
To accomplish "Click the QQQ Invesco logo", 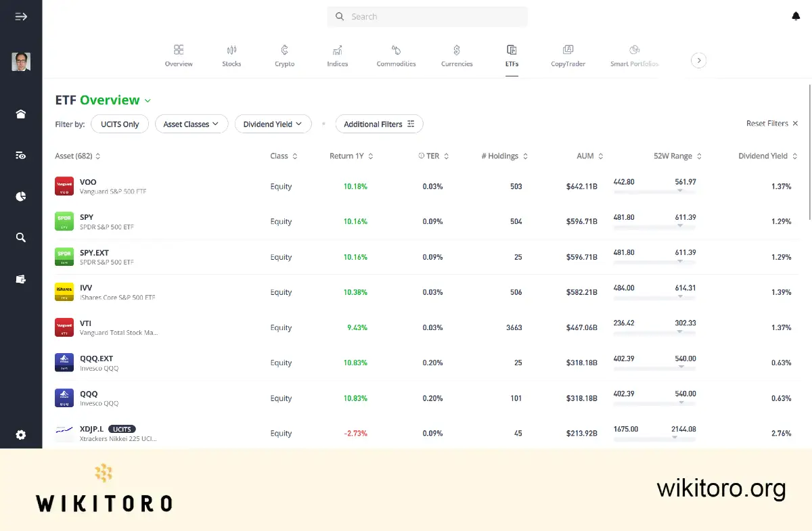I will [x=64, y=398].
